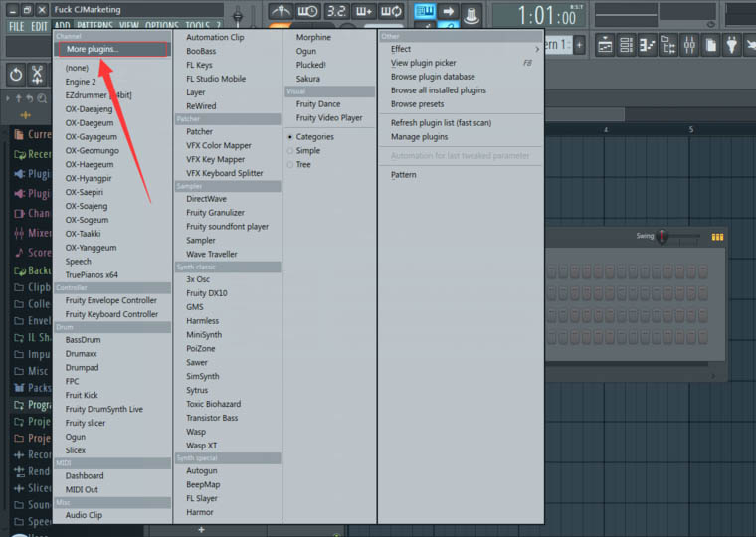The height and width of the screenshot is (537, 756).
Task: Click the plus button below the menu
Action: [202, 530]
